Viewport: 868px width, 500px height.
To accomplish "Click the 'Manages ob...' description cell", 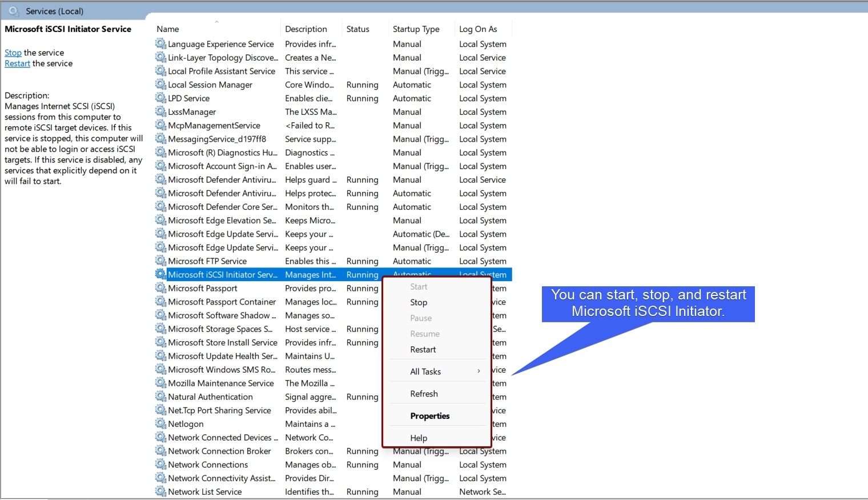I will coord(311,465).
